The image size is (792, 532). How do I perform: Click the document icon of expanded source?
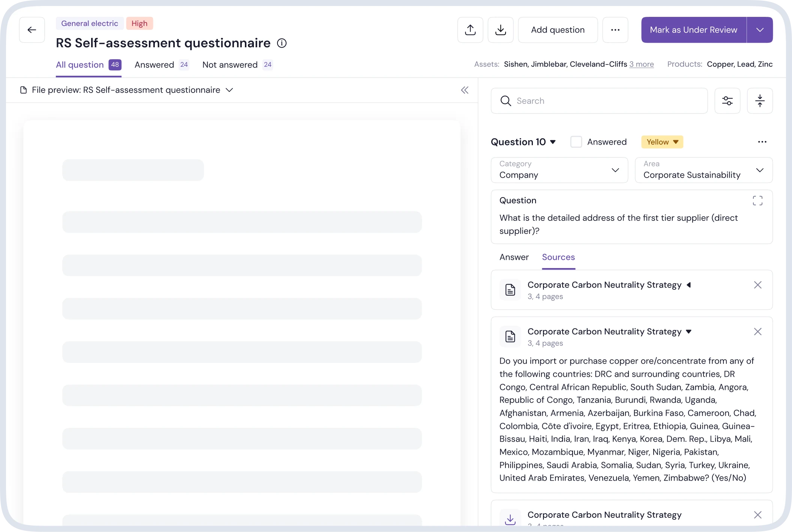[x=510, y=337]
